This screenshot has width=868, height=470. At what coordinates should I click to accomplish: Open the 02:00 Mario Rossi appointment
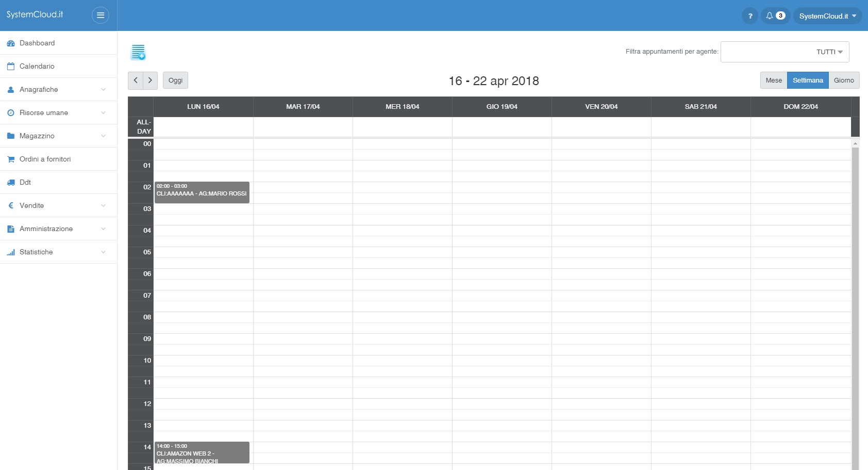pos(202,193)
